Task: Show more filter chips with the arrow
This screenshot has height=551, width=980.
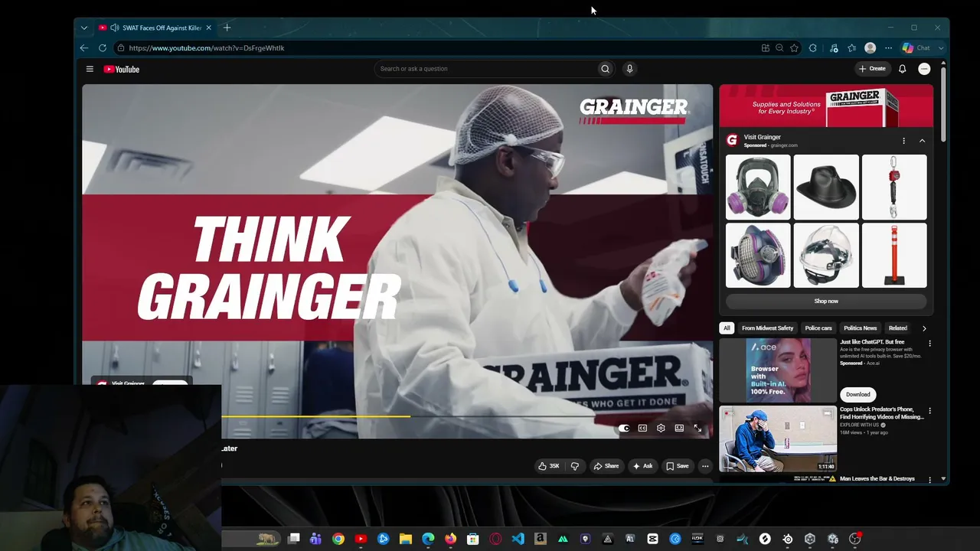Action: (x=924, y=328)
